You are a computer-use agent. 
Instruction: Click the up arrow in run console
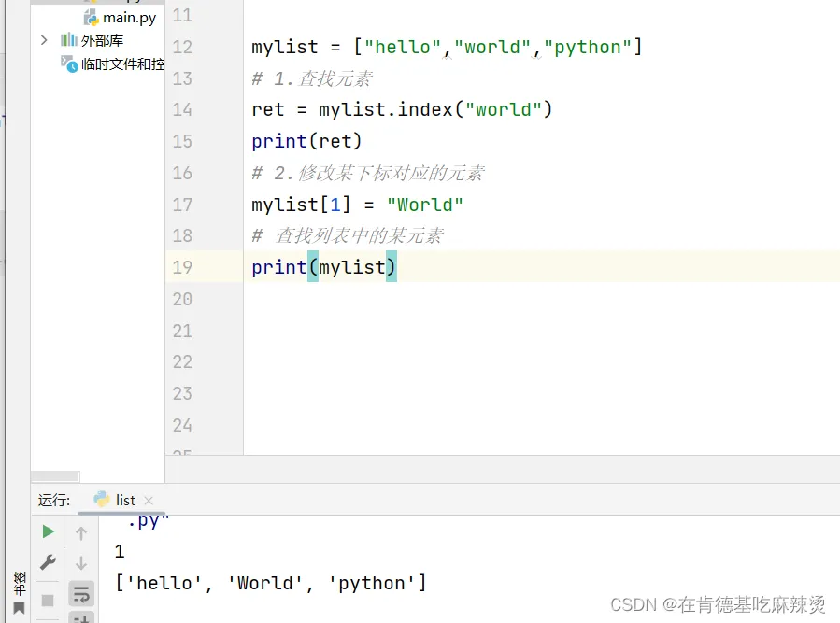pyautogui.click(x=81, y=533)
